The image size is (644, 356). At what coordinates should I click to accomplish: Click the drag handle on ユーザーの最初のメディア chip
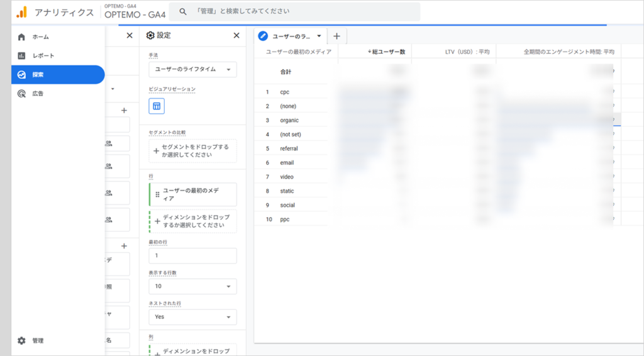click(157, 194)
